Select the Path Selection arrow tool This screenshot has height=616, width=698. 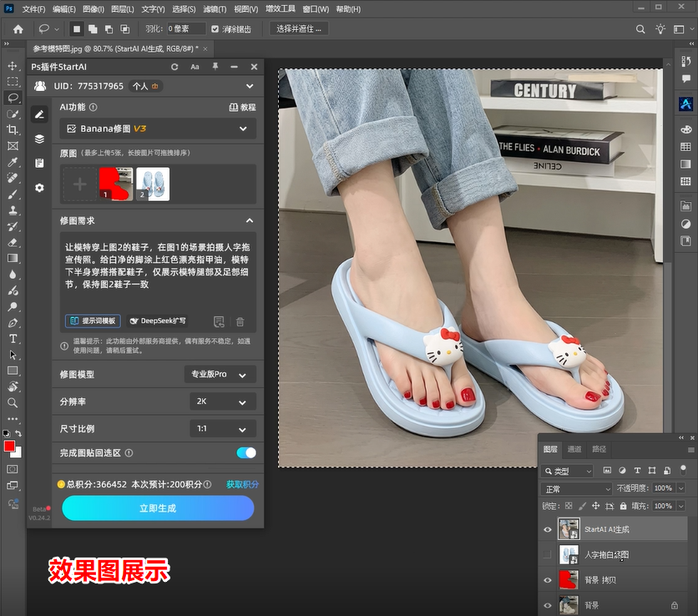(13, 355)
